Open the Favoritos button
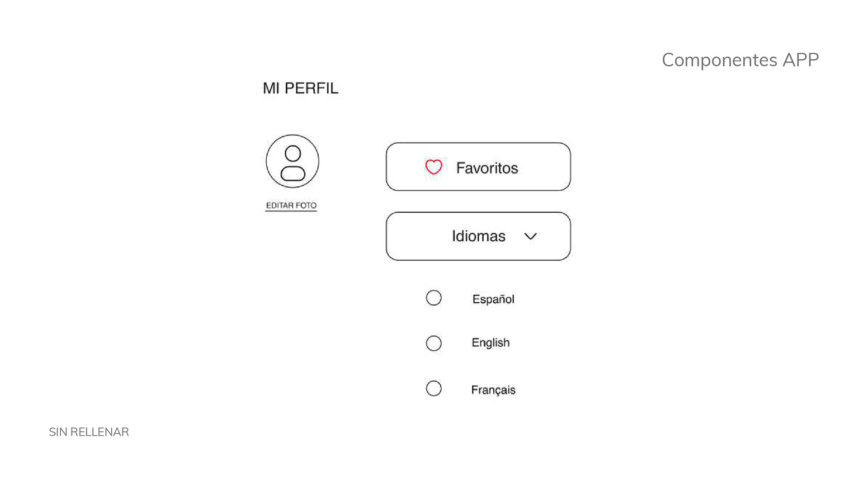Screen dimensions: 868x488 click(x=478, y=167)
